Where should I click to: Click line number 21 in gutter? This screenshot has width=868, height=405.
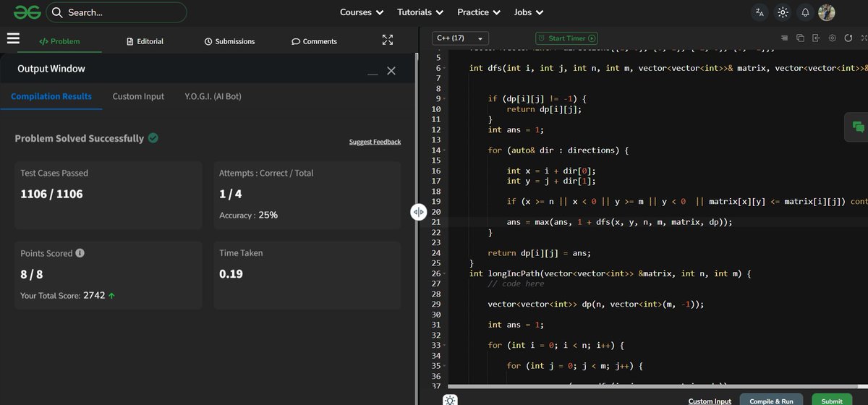click(x=436, y=222)
